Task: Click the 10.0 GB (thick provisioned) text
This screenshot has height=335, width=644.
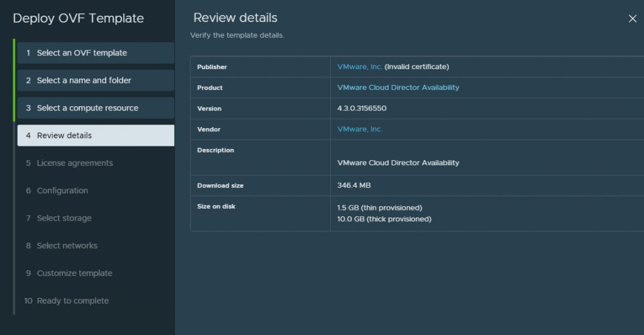Action: pos(384,219)
